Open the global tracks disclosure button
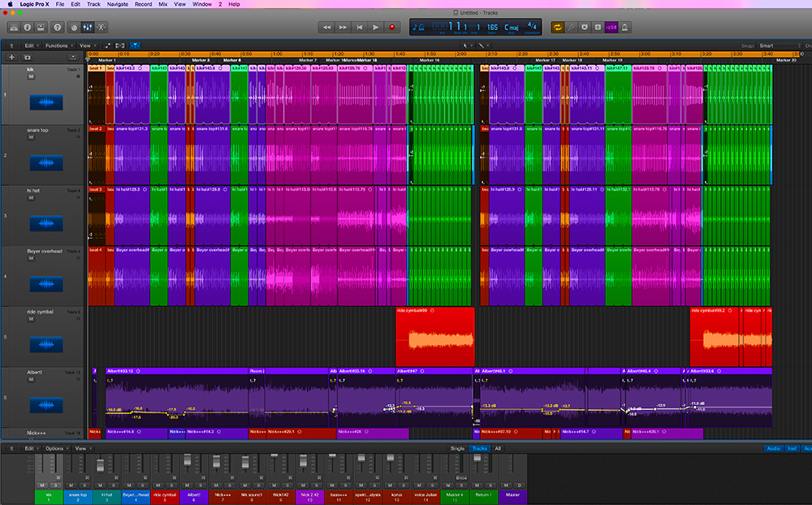812x505 pixels. (73, 58)
